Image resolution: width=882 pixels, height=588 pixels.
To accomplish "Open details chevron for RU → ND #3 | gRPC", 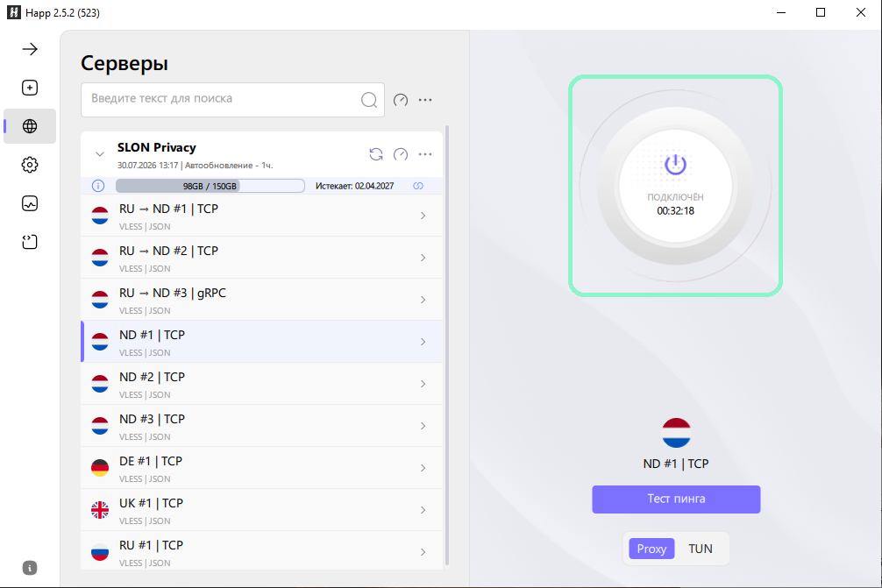I will pos(423,300).
